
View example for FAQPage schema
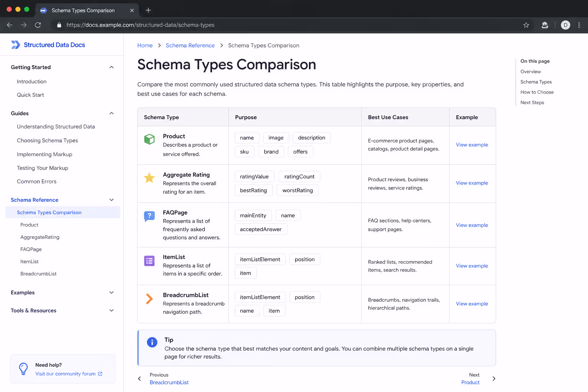(x=472, y=225)
